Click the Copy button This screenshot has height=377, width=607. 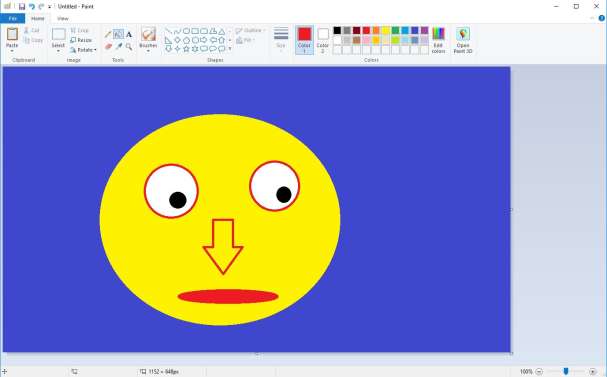pos(33,40)
